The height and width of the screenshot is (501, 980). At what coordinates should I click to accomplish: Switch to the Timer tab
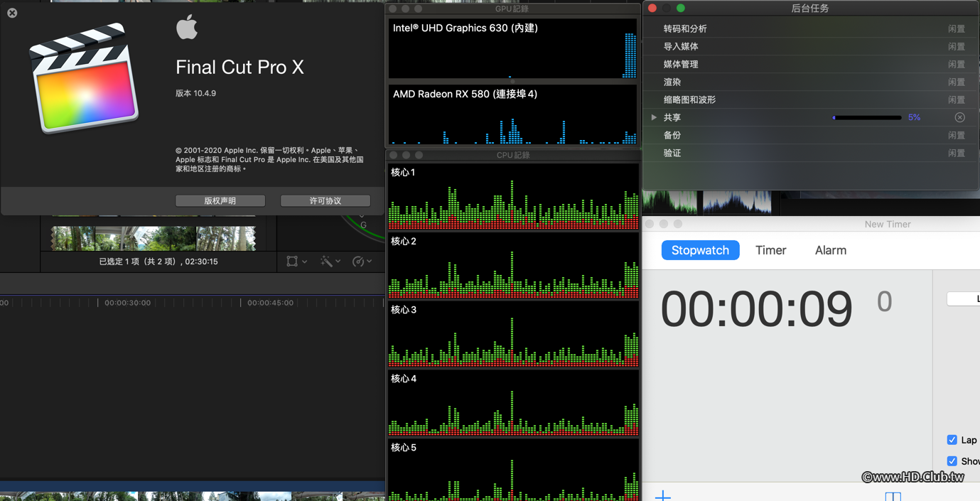click(770, 250)
